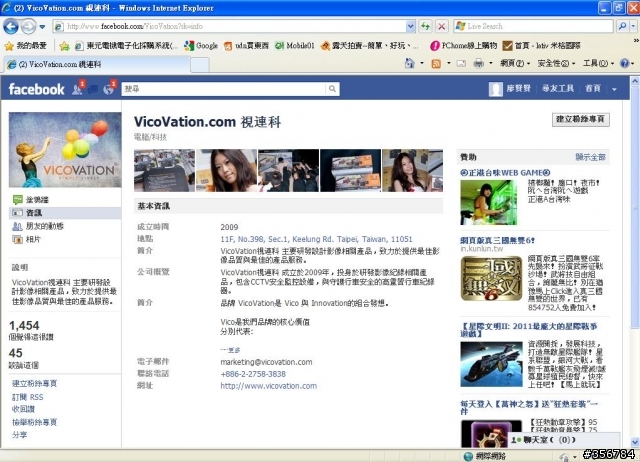This screenshot has height=462, width=640.
Task: Click the +886-2-2758-3838 phone link
Action: point(253,374)
